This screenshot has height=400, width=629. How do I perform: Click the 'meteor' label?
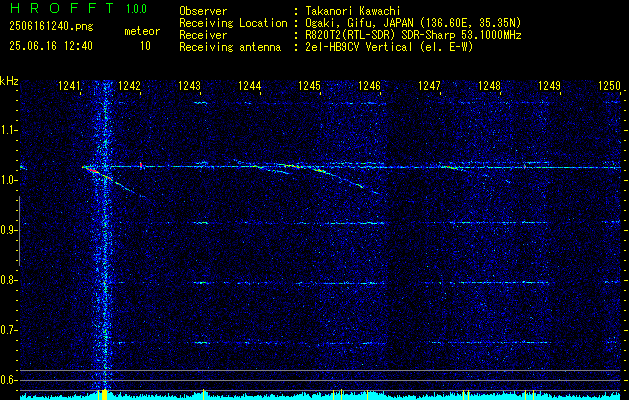pyautogui.click(x=142, y=31)
